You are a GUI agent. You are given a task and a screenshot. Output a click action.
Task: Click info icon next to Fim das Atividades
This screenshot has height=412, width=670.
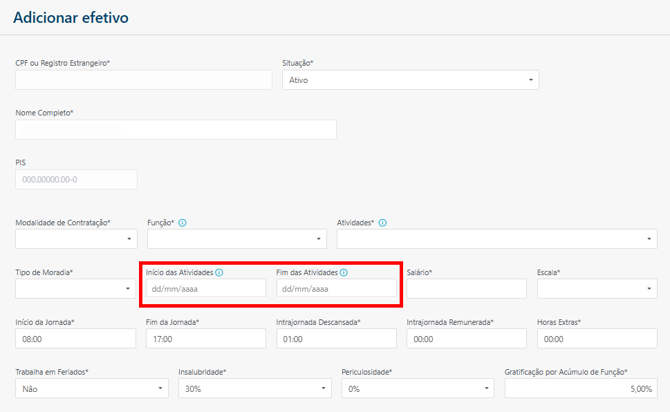(343, 272)
